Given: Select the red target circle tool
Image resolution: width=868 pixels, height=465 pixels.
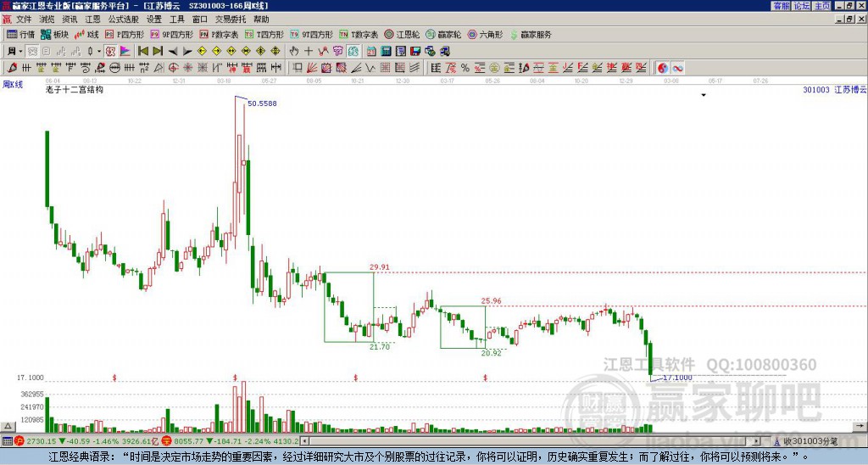Looking at the screenshot, I should (173, 68).
